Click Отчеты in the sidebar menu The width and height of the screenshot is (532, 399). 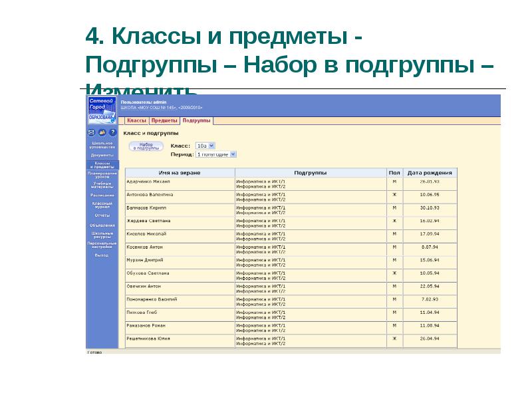click(102, 215)
